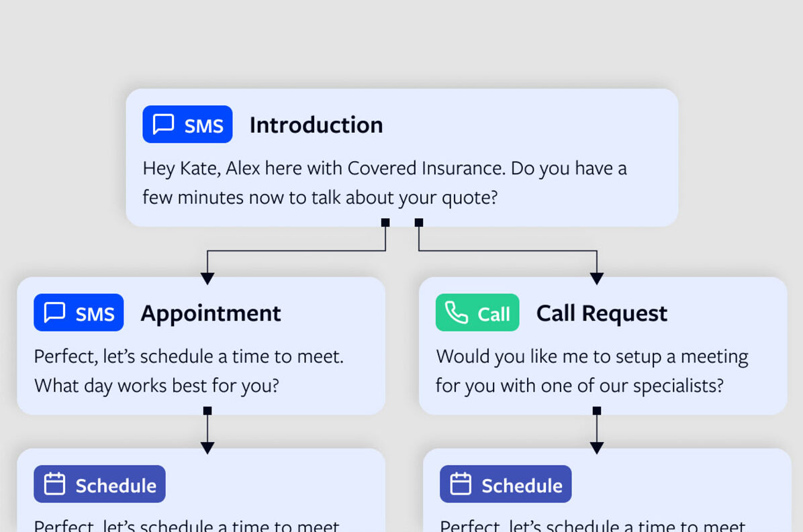Click the calendar icon in right Schedule node
Screen dimensions: 803x532
pos(461,484)
